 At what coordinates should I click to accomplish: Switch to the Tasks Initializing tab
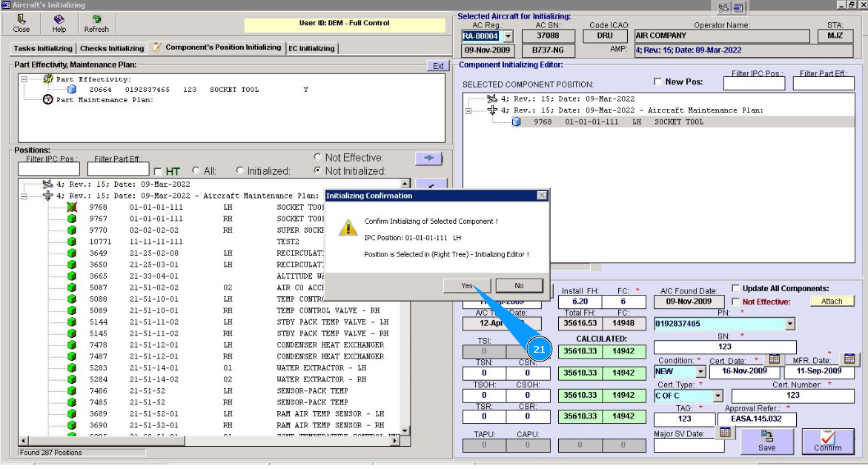[43, 48]
